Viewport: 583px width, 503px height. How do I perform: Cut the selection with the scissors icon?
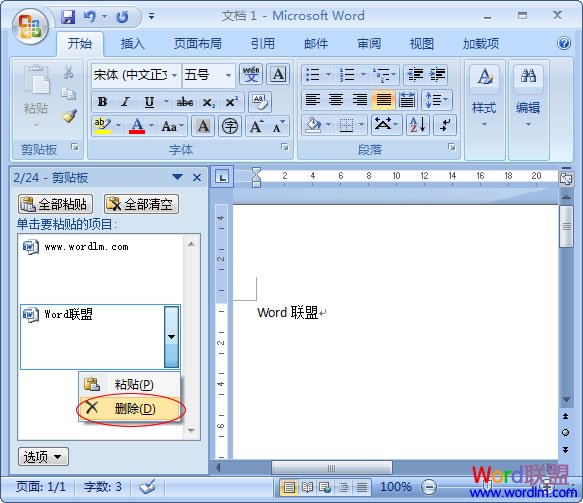click(x=68, y=72)
